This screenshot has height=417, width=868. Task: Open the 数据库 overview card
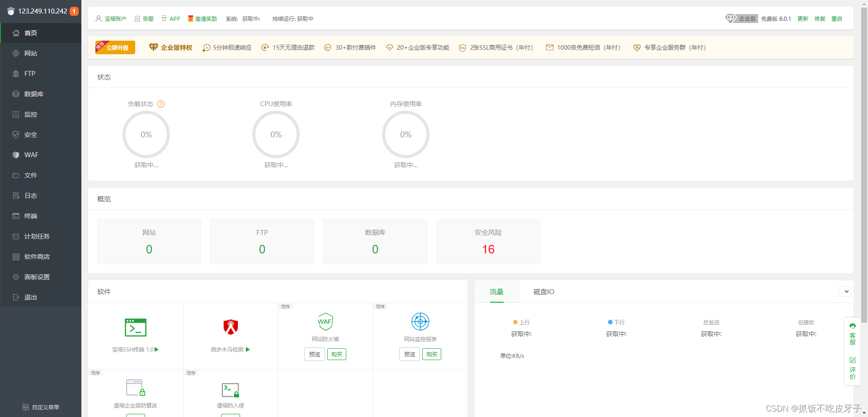point(375,242)
